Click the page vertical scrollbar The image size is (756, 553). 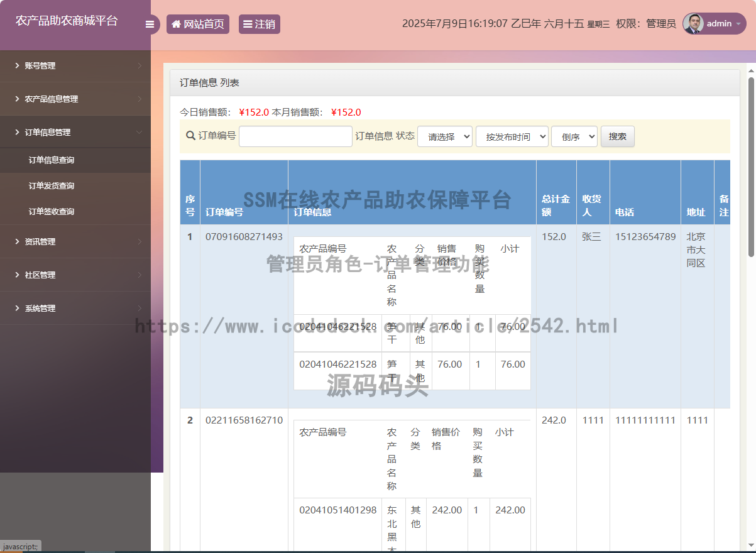tap(751, 167)
